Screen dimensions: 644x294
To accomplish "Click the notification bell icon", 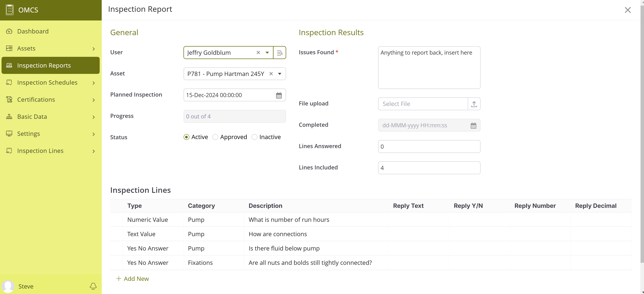I will 93,286.
